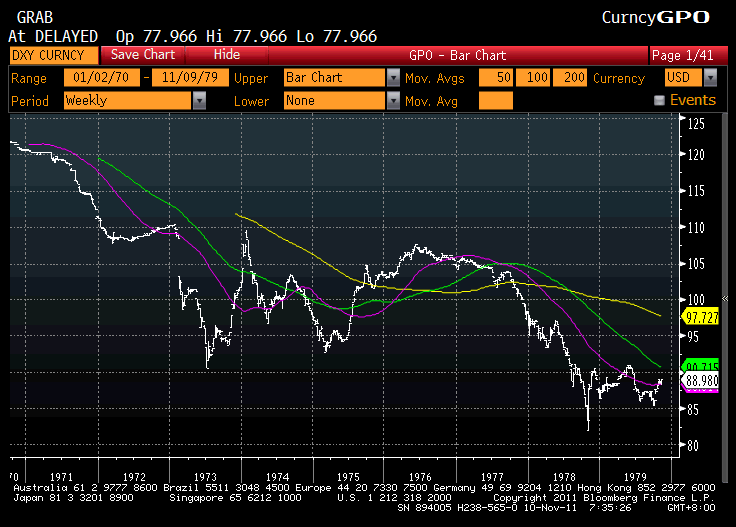Click the 50 moving average field

(496, 78)
